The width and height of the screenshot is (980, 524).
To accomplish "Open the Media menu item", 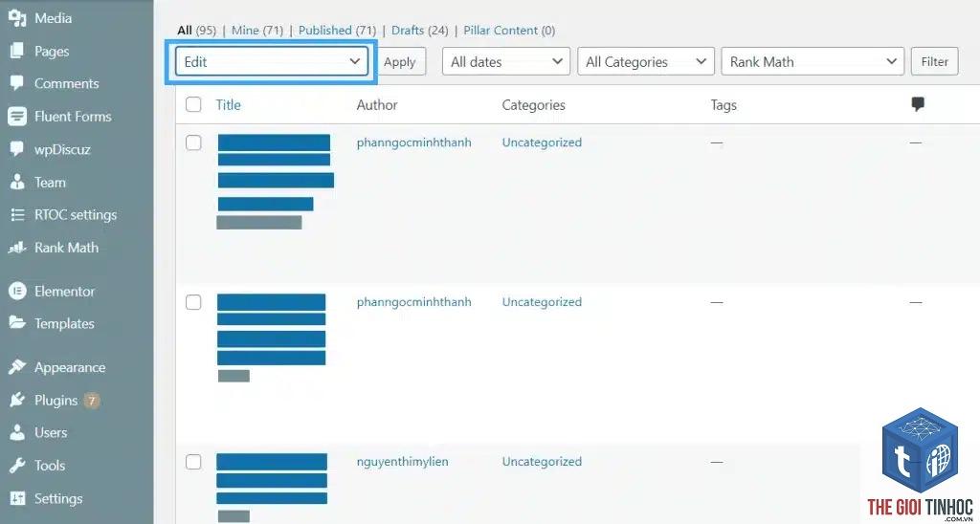I will coord(54,18).
